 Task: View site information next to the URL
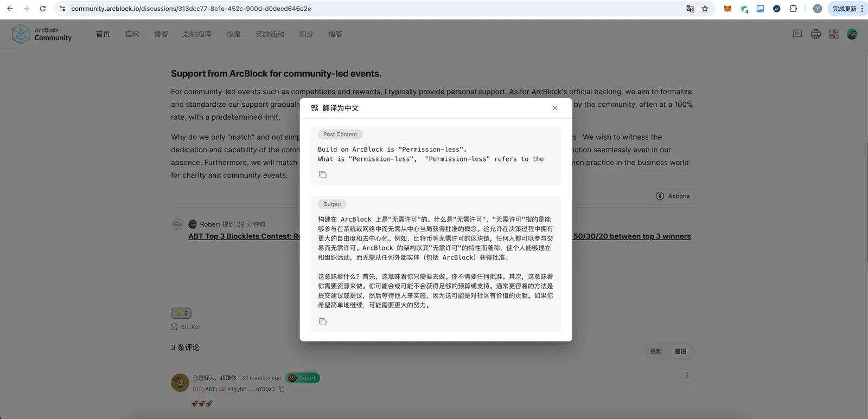[62, 9]
